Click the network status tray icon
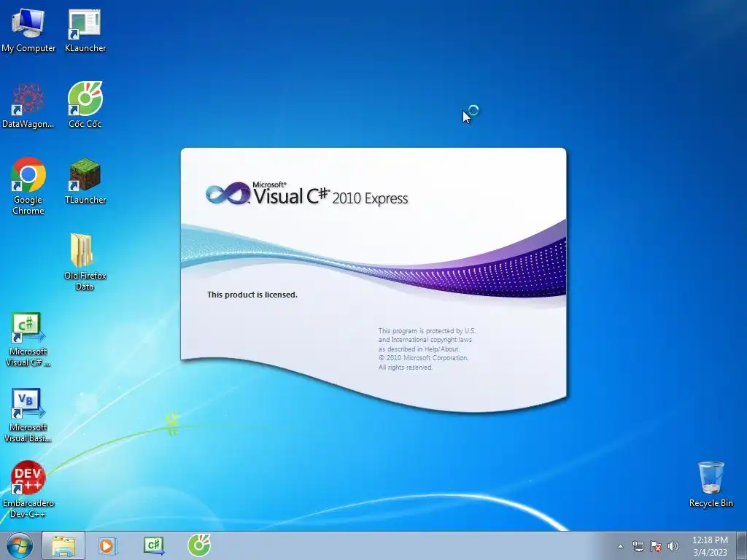 [x=638, y=546]
